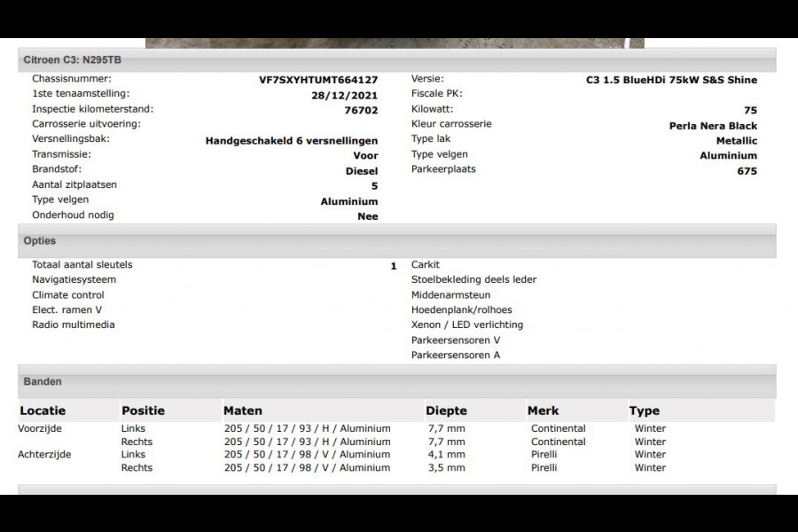
Task: Click the Kleur carrosserie value Perla Nera Black
Action: [x=714, y=125]
